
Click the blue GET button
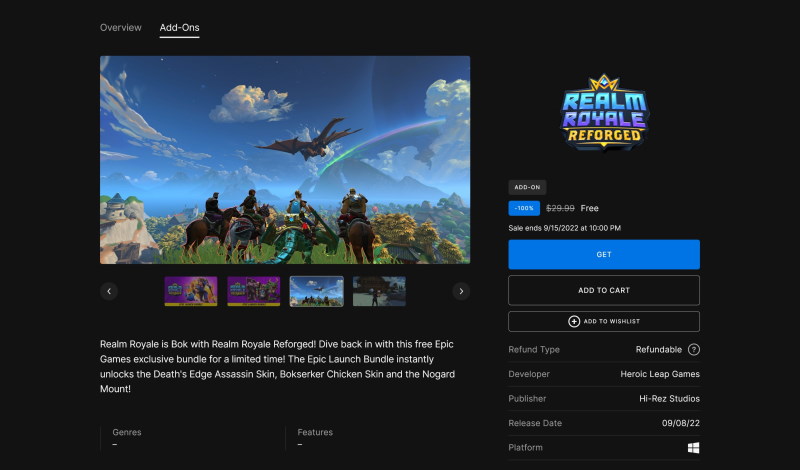coord(604,254)
